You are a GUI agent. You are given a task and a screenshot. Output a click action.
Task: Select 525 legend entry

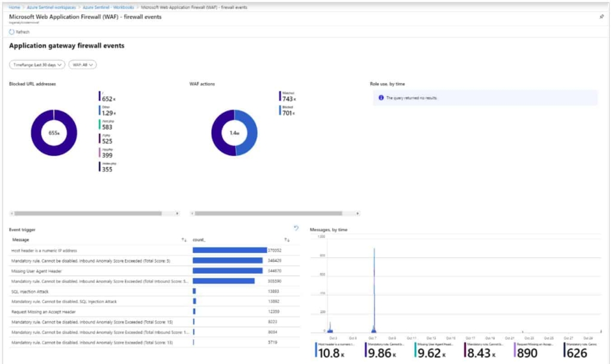click(x=106, y=139)
